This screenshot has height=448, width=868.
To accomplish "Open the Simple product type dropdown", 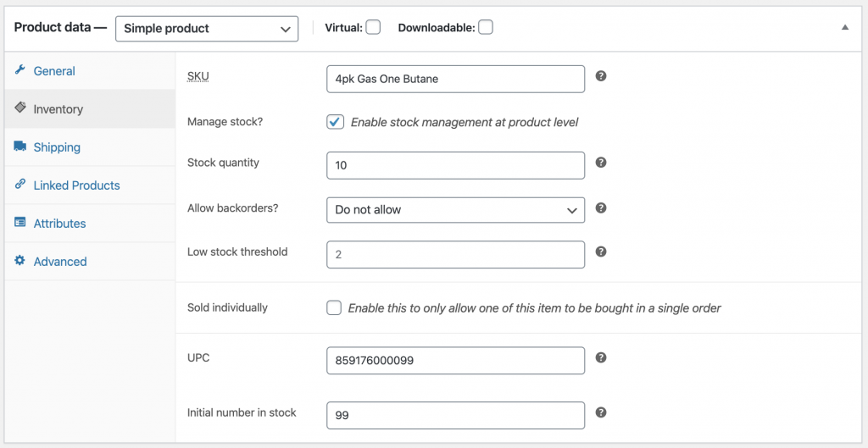I will [x=207, y=29].
